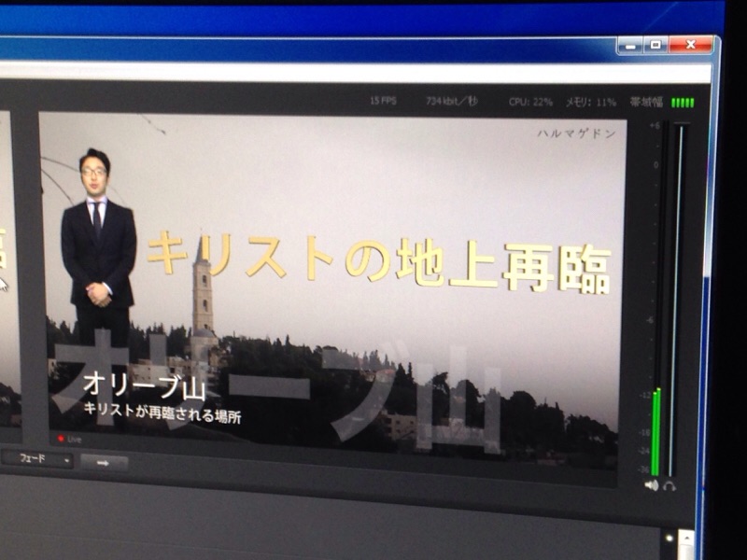Click the 734 kbit/秒 bitrate readout
The height and width of the screenshot is (560, 747).
click(451, 100)
